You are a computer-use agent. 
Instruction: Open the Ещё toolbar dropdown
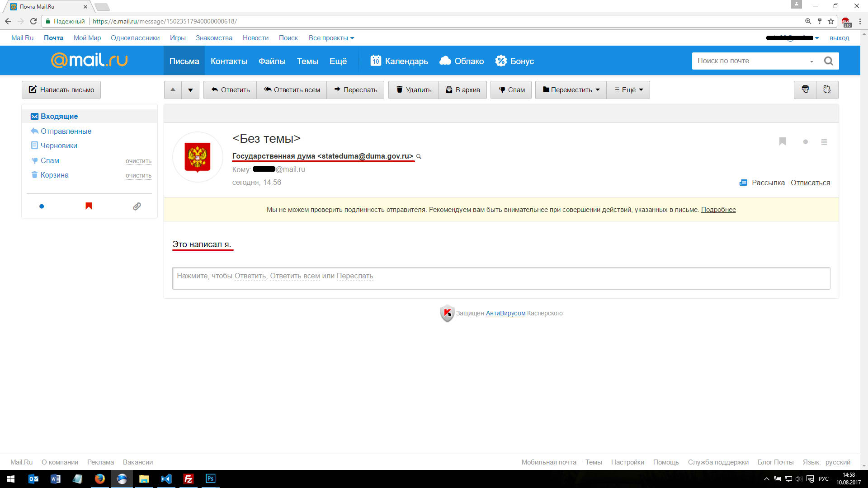pos(628,90)
